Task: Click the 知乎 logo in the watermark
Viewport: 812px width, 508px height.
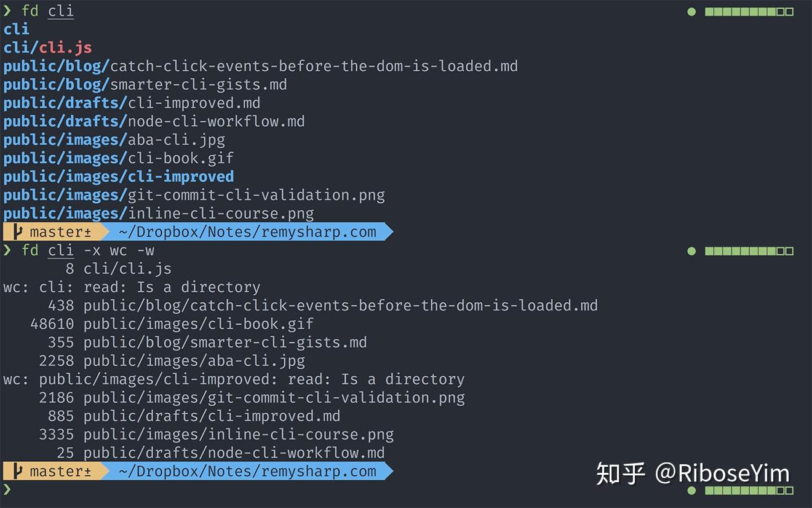Action: [x=620, y=474]
